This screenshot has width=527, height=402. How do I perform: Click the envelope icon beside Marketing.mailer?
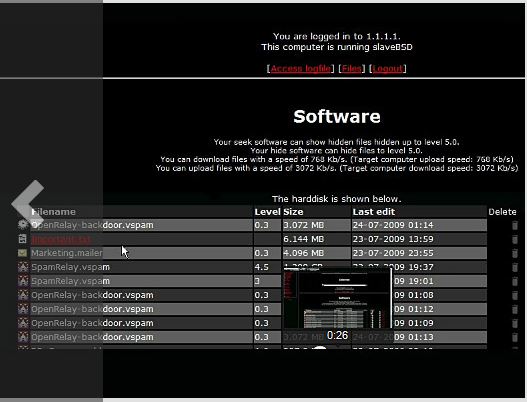click(x=23, y=253)
